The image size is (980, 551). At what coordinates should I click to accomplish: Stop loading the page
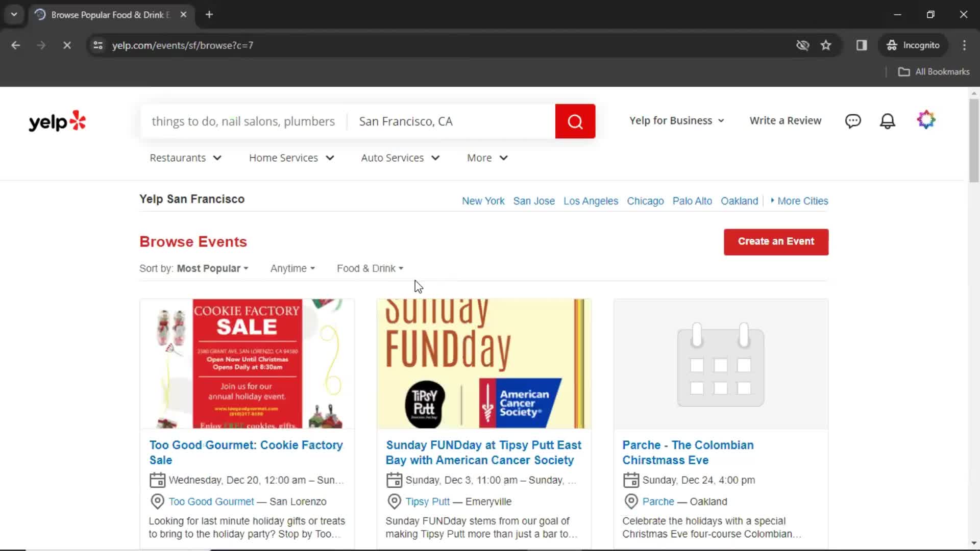[x=67, y=45]
